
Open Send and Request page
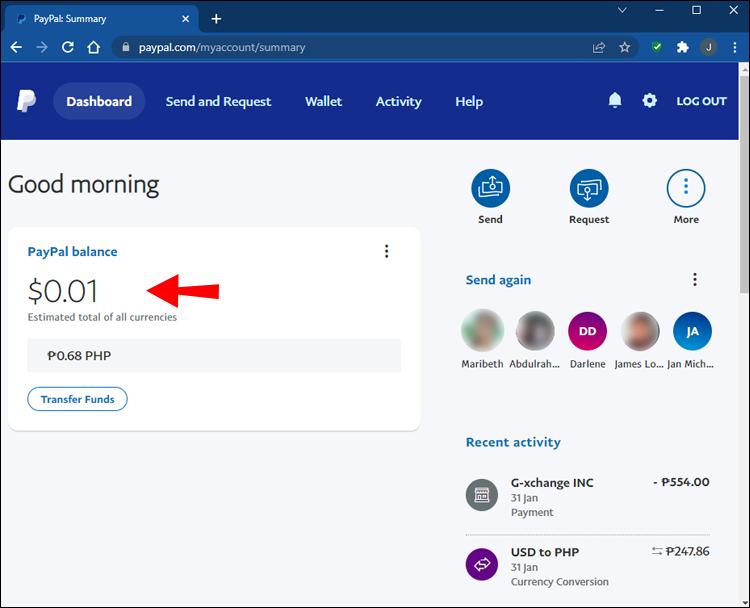coord(218,101)
